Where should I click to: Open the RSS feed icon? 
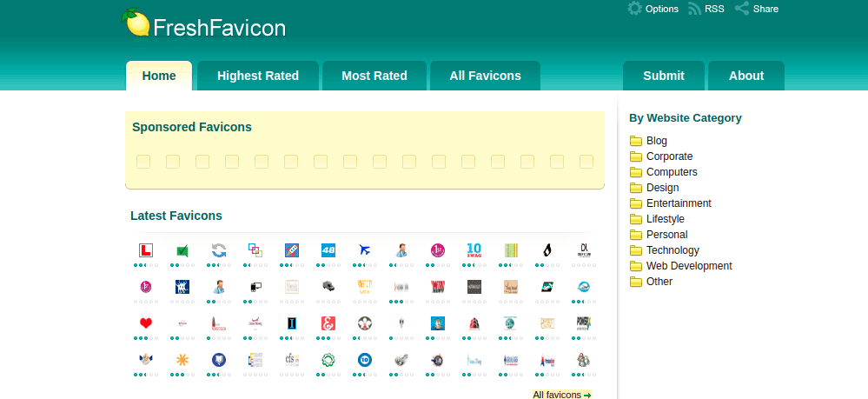[x=695, y=9]
